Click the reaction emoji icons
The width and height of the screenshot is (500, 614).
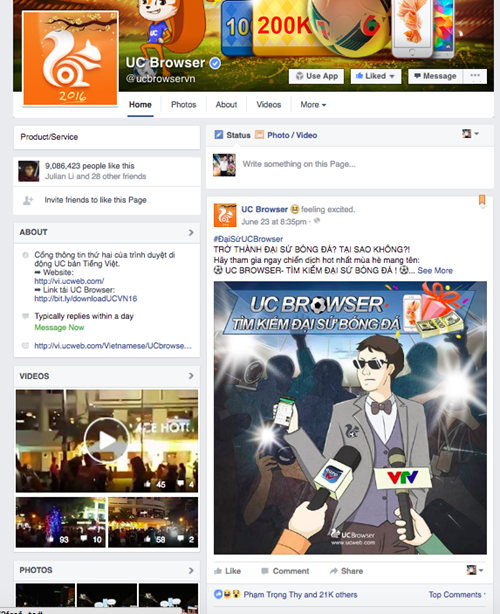227,594
